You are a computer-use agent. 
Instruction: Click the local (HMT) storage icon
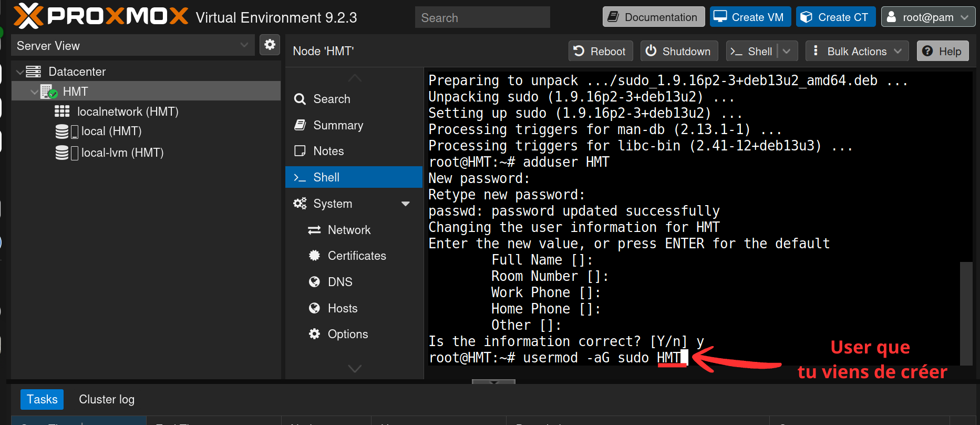point(62,131)
